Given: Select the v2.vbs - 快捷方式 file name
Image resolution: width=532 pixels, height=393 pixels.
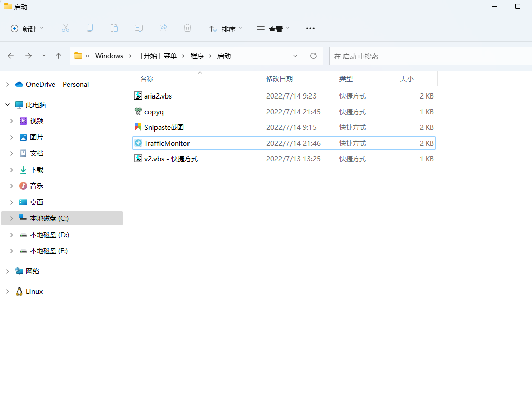Looking at the screenshot, I should (x=171, y=159).
